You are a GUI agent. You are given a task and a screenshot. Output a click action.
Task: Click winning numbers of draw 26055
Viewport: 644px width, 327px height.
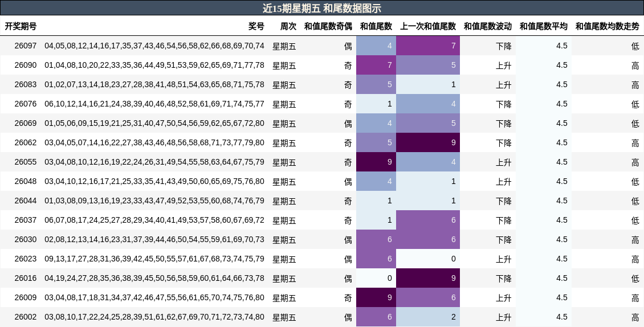pos(154,162)
